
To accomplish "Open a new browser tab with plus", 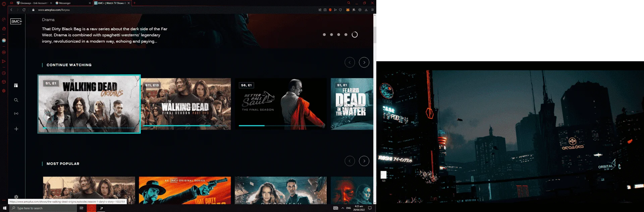I will (x=135, y=3).
